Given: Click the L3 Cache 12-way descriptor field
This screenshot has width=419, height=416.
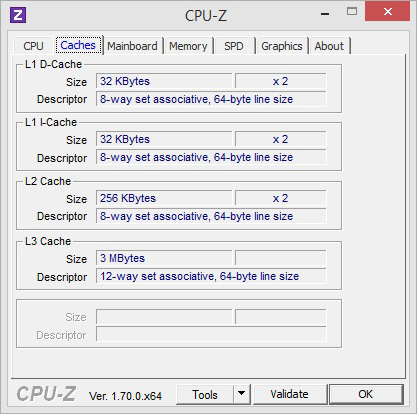Looking at the screenshot, I should (211, 276).
